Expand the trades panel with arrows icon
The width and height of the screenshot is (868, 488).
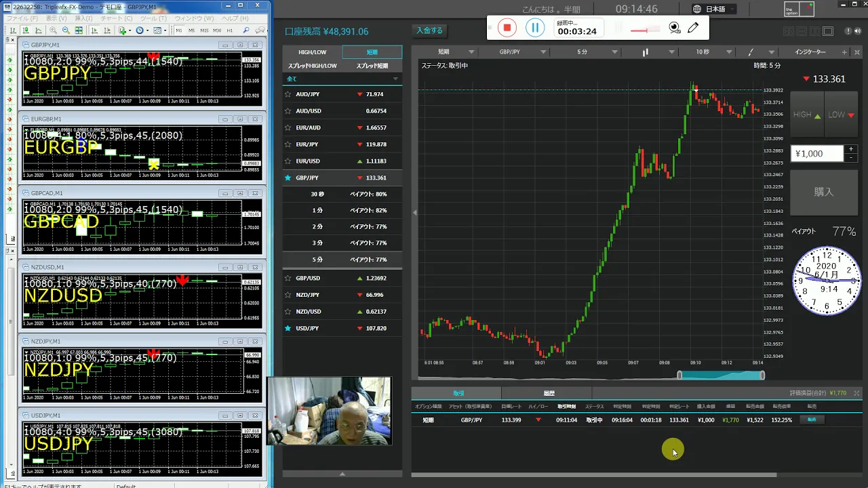tap(856, 393)
